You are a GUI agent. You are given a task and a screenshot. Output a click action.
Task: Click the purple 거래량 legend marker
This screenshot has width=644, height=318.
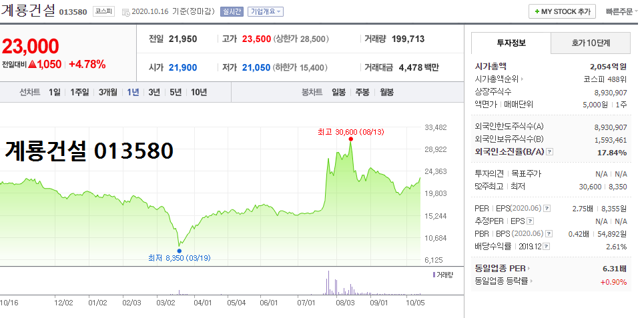point(434,275)
